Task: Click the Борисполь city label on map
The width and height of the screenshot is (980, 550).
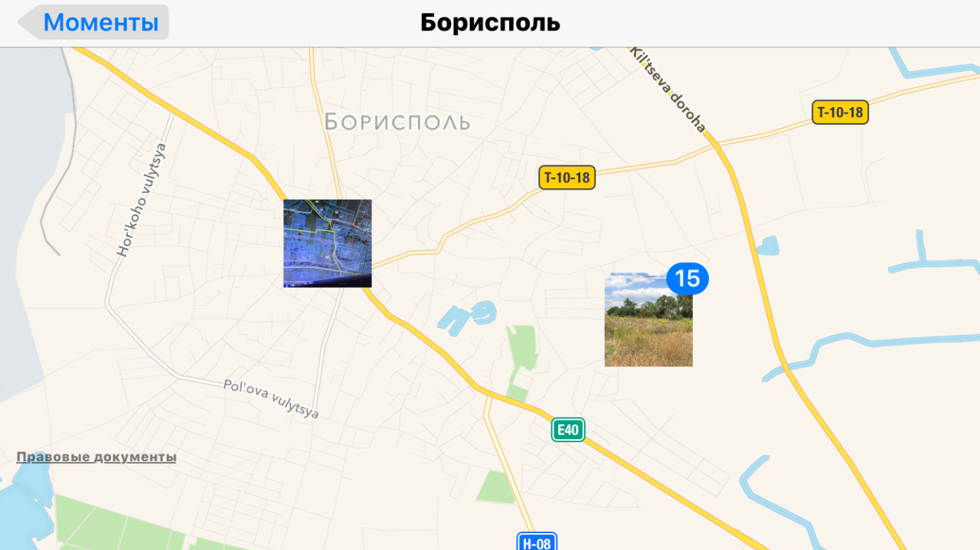Action: point(397,122)
